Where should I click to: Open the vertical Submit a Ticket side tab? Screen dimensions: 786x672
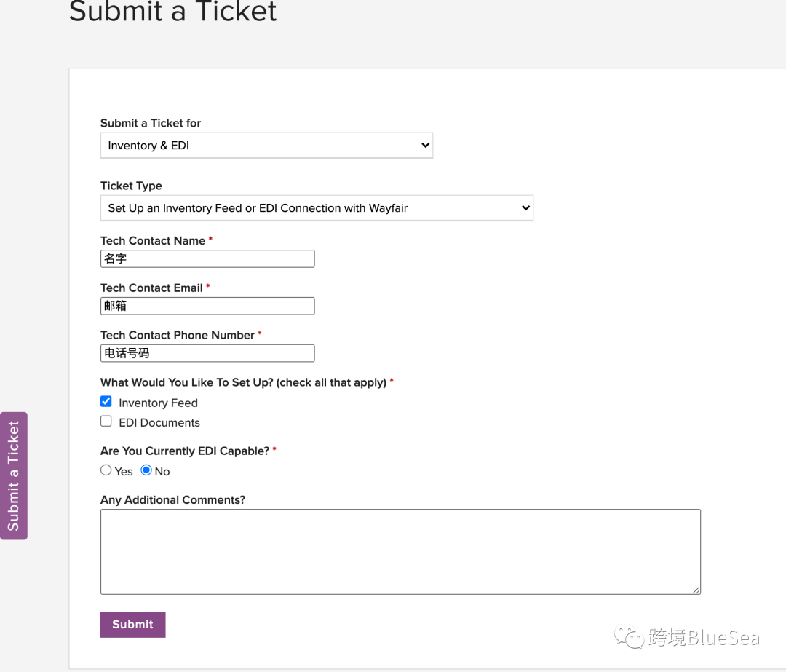pyautogui.click(x=13, y=475)
